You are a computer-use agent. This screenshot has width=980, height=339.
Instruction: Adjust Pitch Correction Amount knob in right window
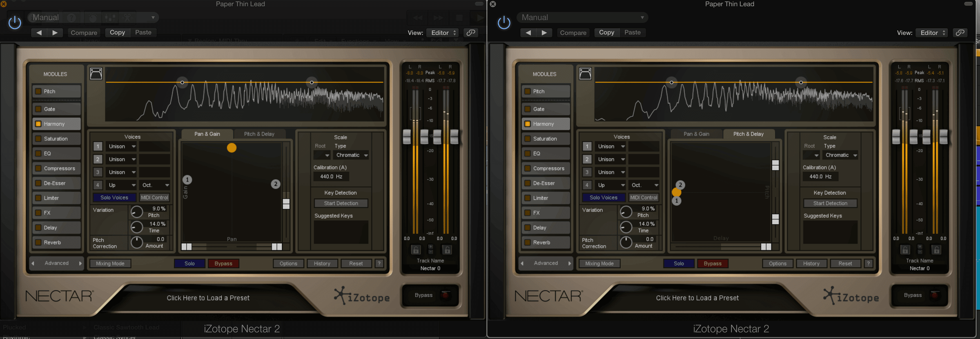(626, 242)
